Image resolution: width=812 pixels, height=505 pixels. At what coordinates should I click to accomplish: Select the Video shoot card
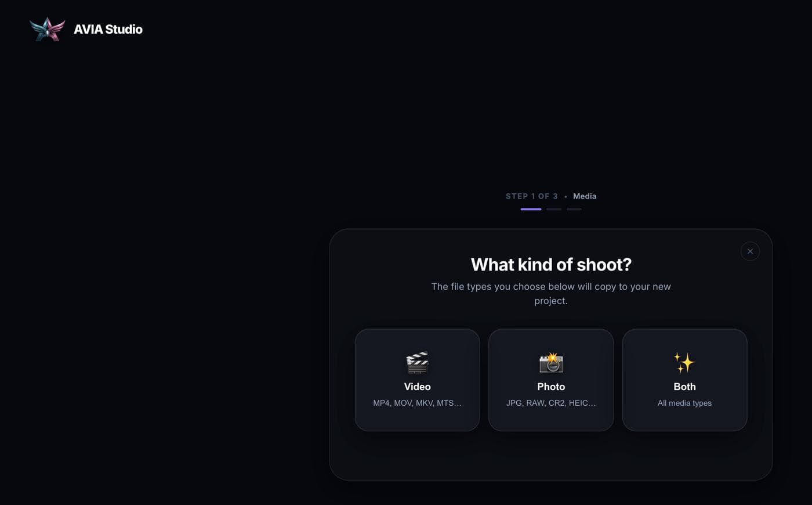[417, 380]
